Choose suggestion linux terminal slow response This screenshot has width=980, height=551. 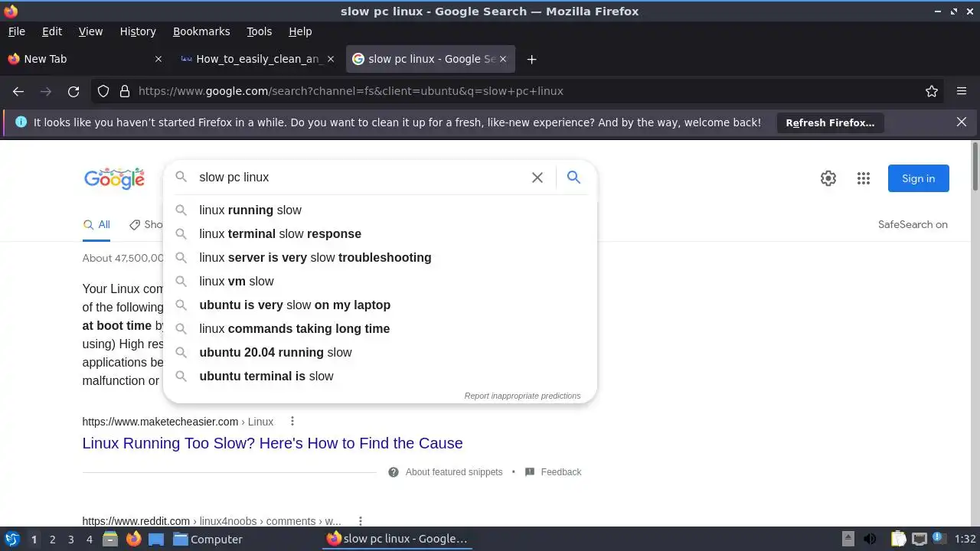(380, 233)
